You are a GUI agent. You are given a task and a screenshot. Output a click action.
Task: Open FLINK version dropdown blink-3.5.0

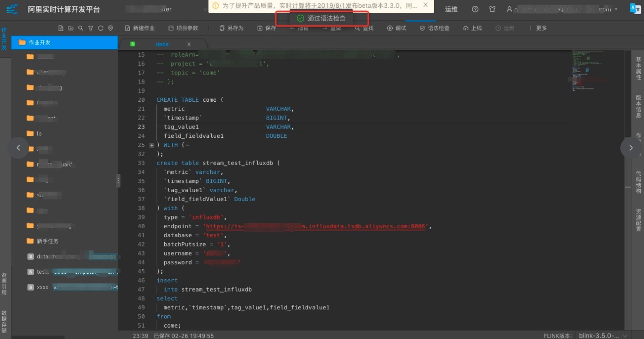604,335
